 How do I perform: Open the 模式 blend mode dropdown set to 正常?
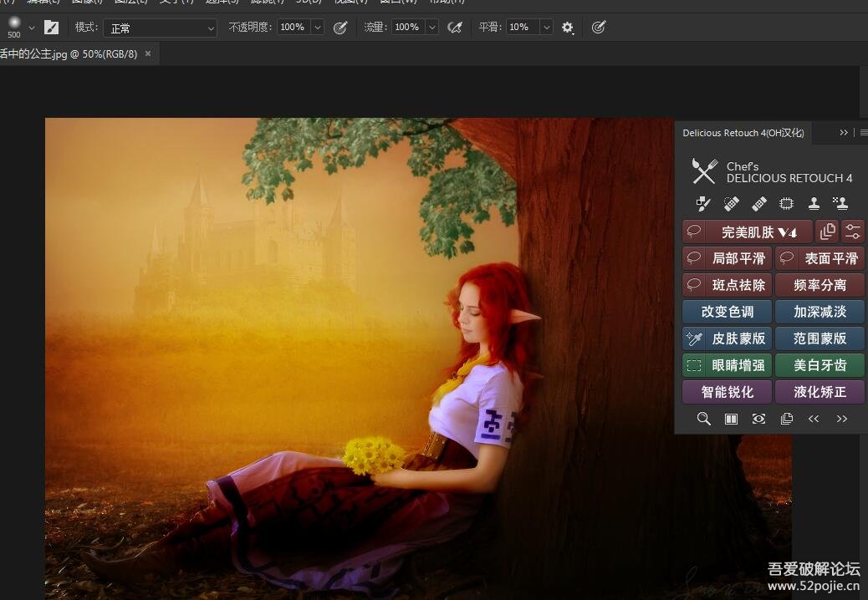coord(160,28)
